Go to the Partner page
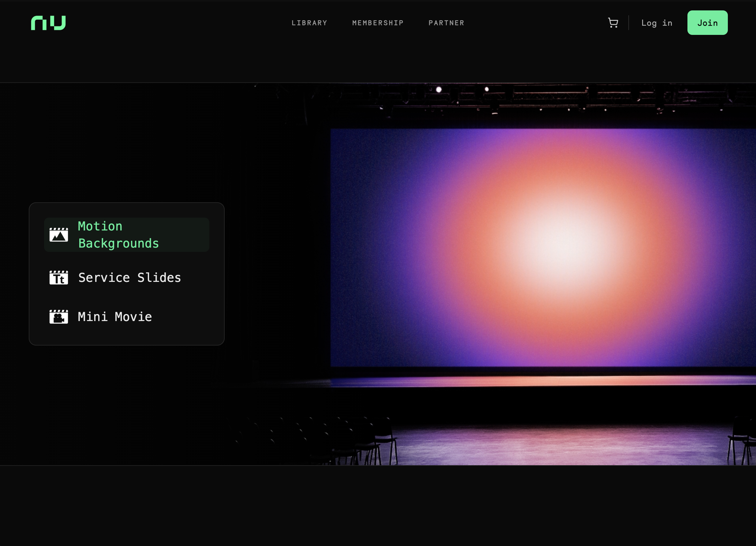 tap(446, 23)
